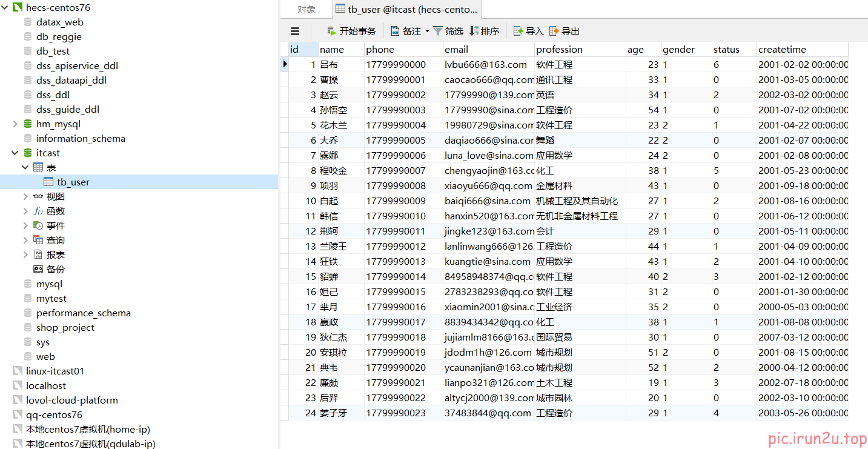This screenshot has height=449, width=868.
Task: Open the dropdown arrow beside 备注
Action: tap(427, 31)
